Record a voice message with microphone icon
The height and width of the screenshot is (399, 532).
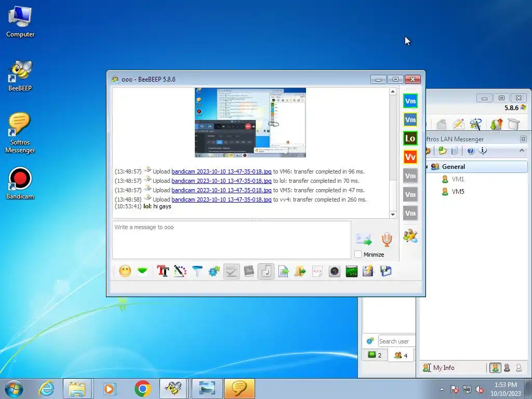point(387,239)
